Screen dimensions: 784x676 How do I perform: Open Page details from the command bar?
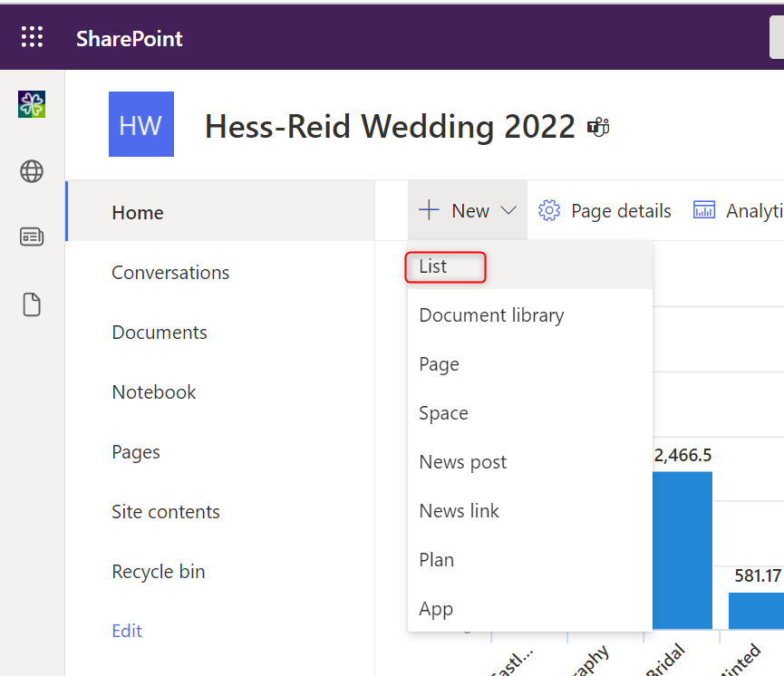605,211
